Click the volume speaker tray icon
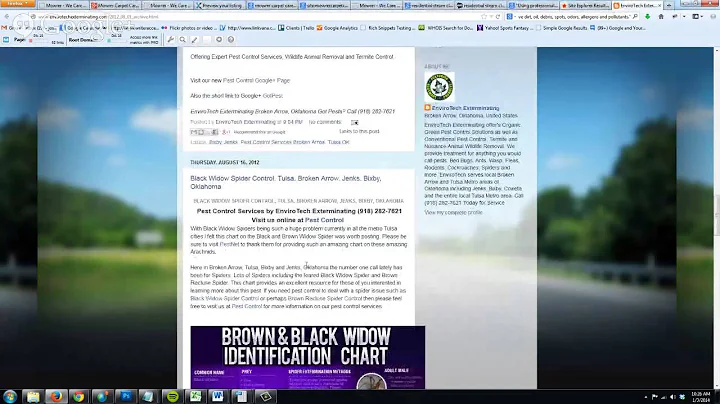The width and height of the screenshot is (720, 404). 673,397
